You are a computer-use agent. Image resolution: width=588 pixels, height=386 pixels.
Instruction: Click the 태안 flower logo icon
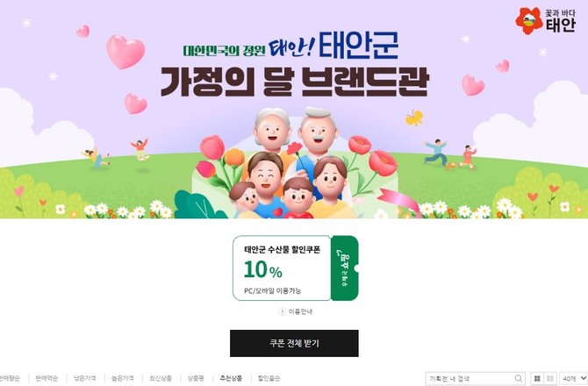[528, 21]
